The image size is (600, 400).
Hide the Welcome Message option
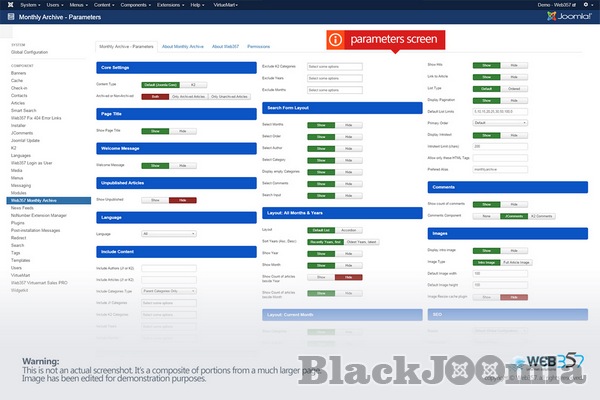[181, 165]
